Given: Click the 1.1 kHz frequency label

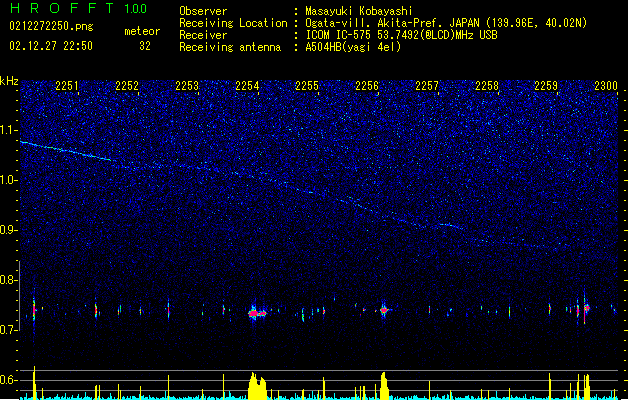Looking at the screenshot, I should 9,130.
